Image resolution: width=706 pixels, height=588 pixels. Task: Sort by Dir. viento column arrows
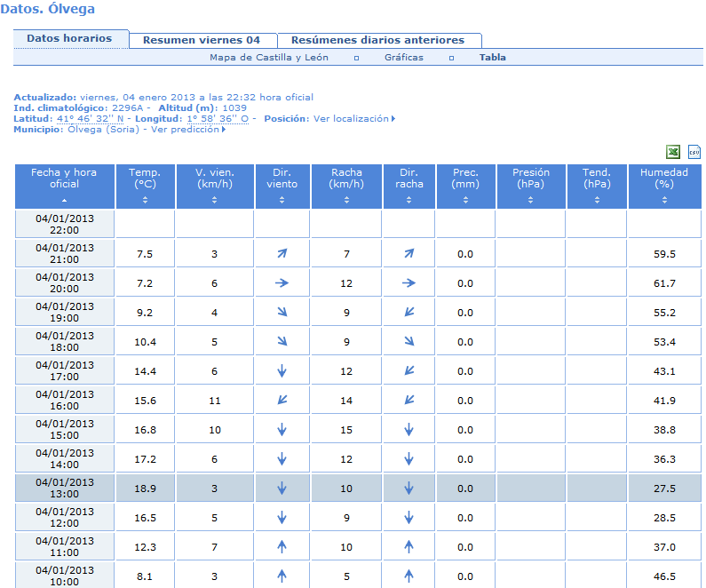[x=282, y=200]
